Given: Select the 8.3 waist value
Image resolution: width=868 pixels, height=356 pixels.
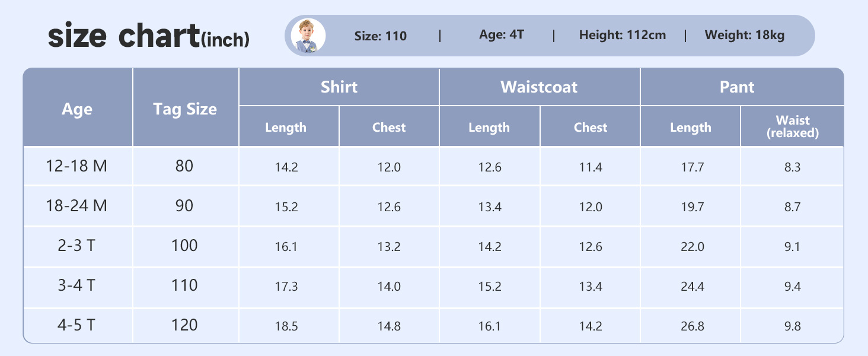Looking at the screenshot, I should [792, 167].
